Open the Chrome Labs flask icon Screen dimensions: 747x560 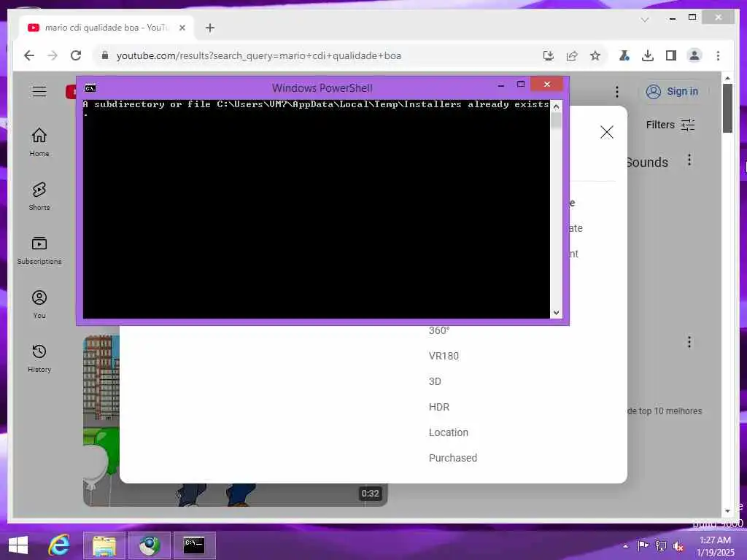coord(624,55)
